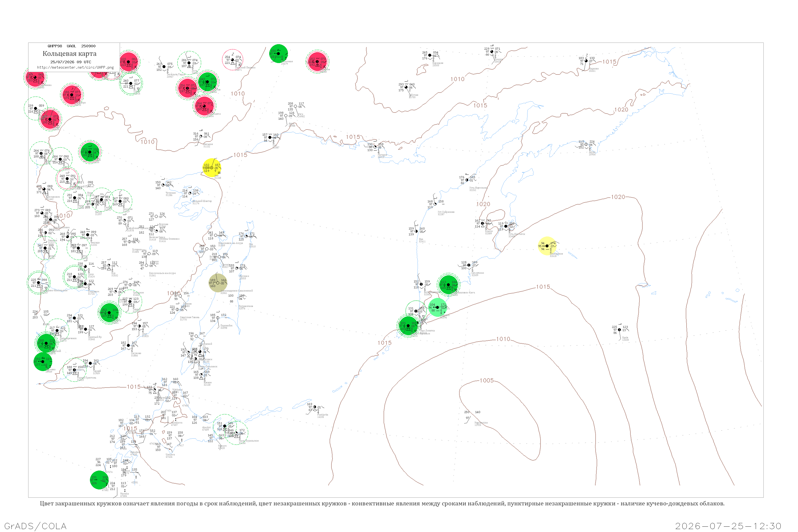Click the GrADS/COLA credit text
The width and height of the screenshot is (798, 532).
point(35,526)
